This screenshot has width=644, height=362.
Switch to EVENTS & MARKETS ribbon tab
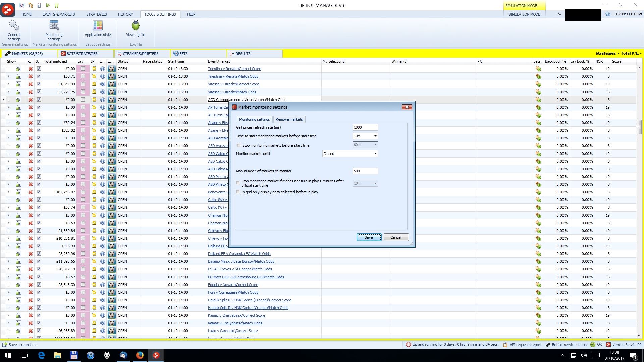click(x=59, y=14)
